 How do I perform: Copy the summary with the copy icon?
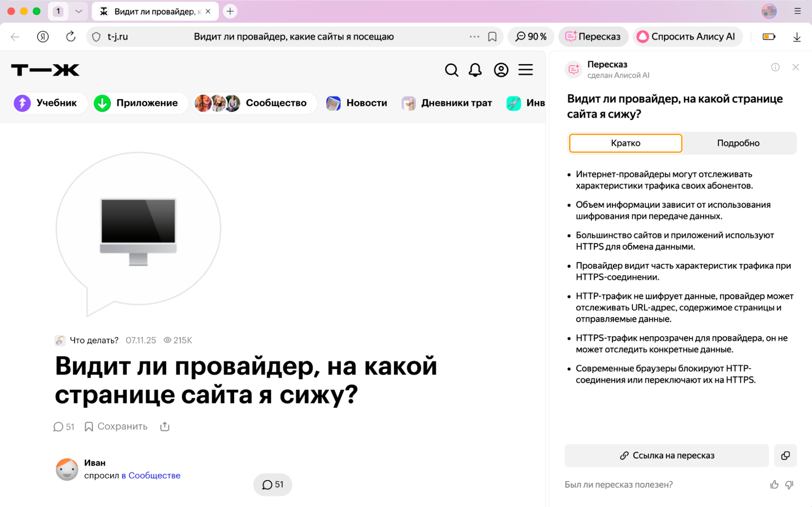pos(785,455)
